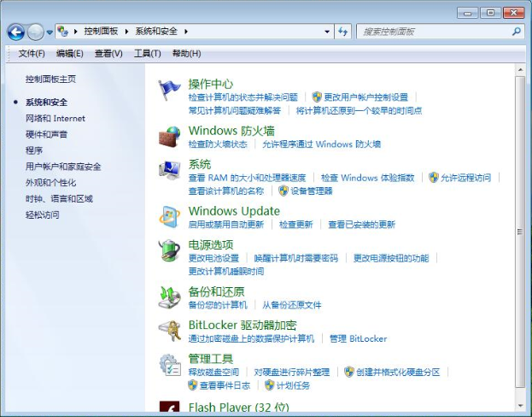Open 外观和个性化 category

(50, 182)
